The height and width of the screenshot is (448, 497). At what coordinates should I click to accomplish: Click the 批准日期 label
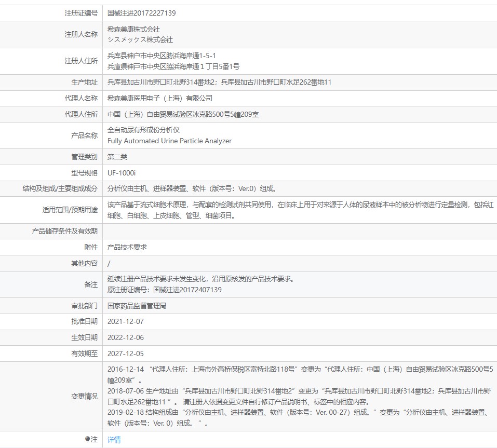click(x=84, y=321)
